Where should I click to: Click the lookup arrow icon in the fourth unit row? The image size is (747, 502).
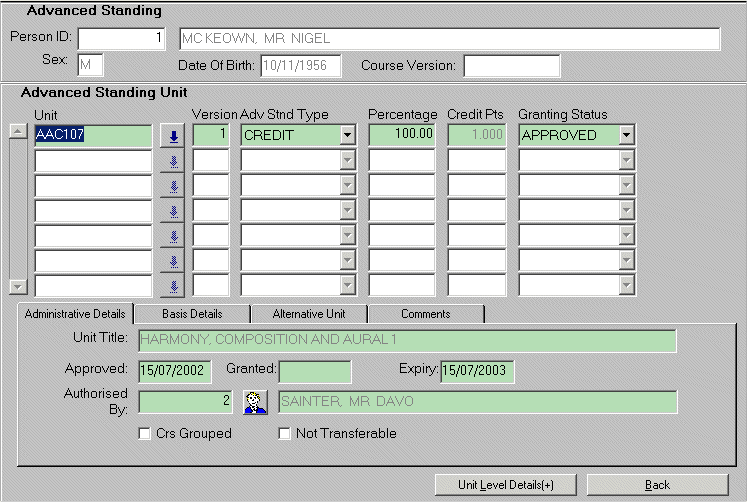coord(173,211)
